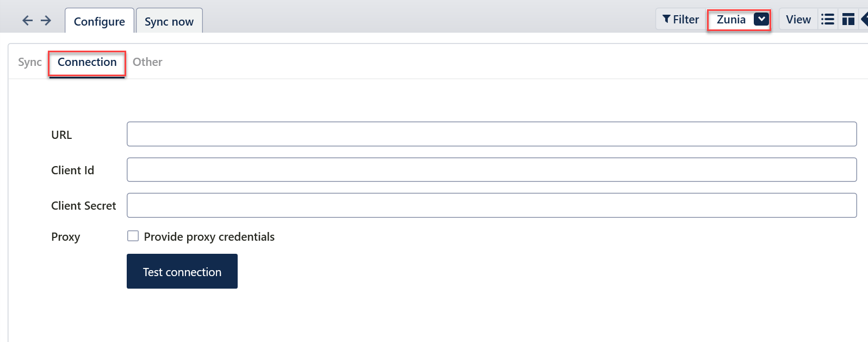This screenshot has width=868, height=342.
Task: Click the URL input field
Action: [x=491, y=134]
